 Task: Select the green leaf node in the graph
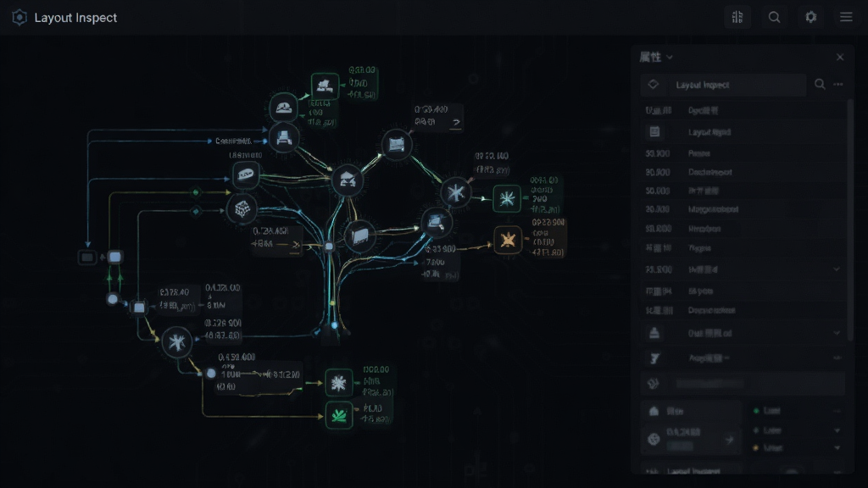[339, 415]
